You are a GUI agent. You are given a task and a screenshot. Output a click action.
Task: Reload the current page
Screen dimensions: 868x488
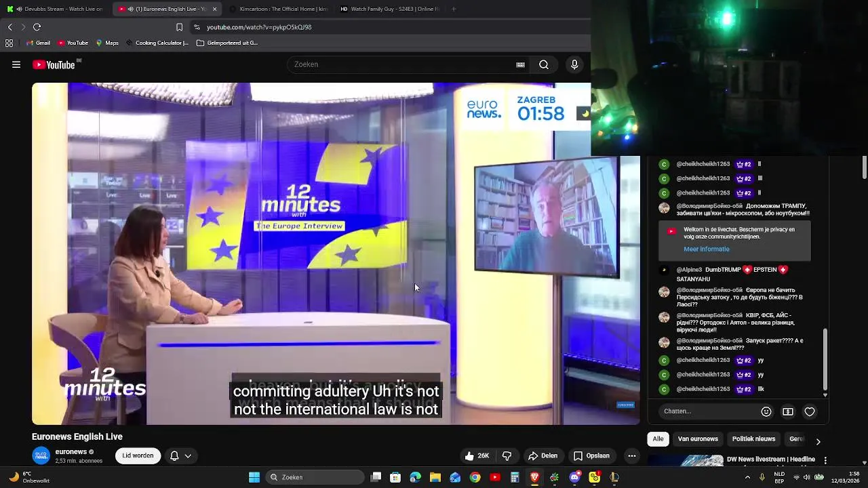37,27
